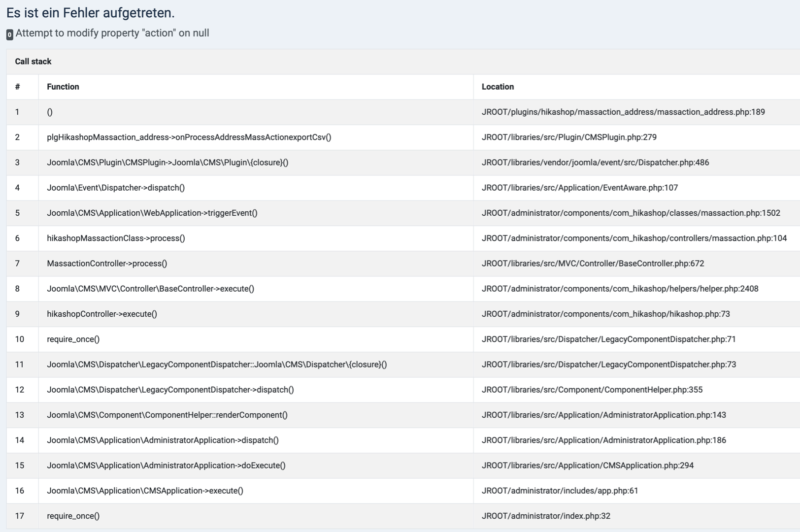Click require_once() in row 10

(73, 339)
